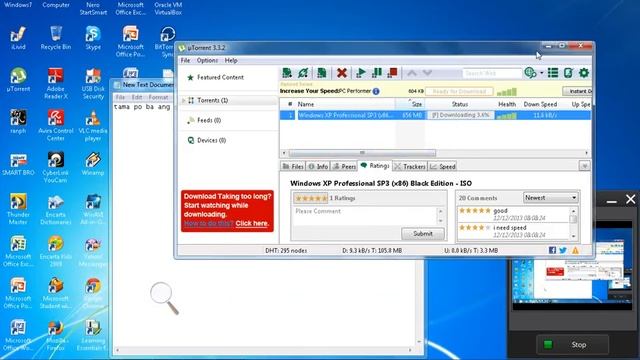Screen dimensions: 640x360
Task: Move torrent up the queue with up arrow
Action: 412,73
